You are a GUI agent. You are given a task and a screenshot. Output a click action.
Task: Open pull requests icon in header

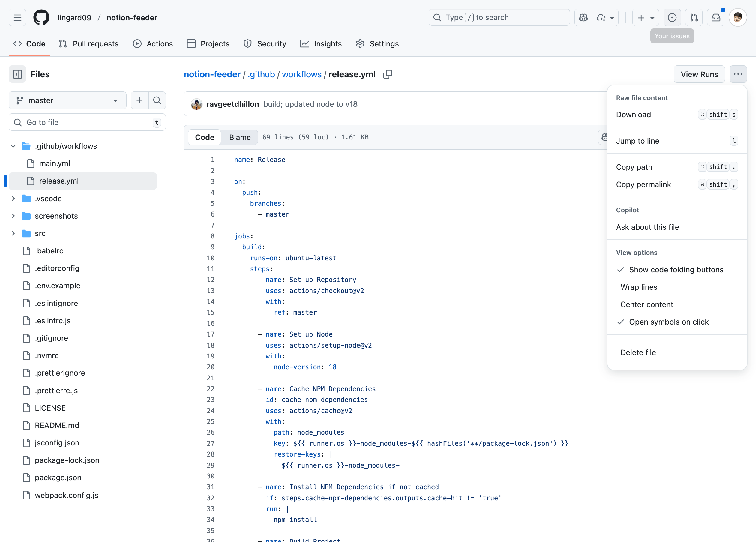pyautogui.click(x=694, y=17)
